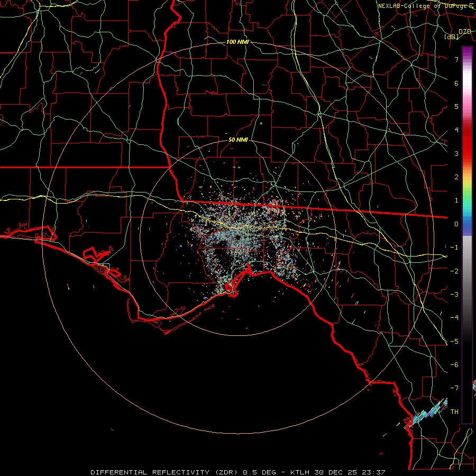Click the "50 NMI" range ring label

click(238, 140)
